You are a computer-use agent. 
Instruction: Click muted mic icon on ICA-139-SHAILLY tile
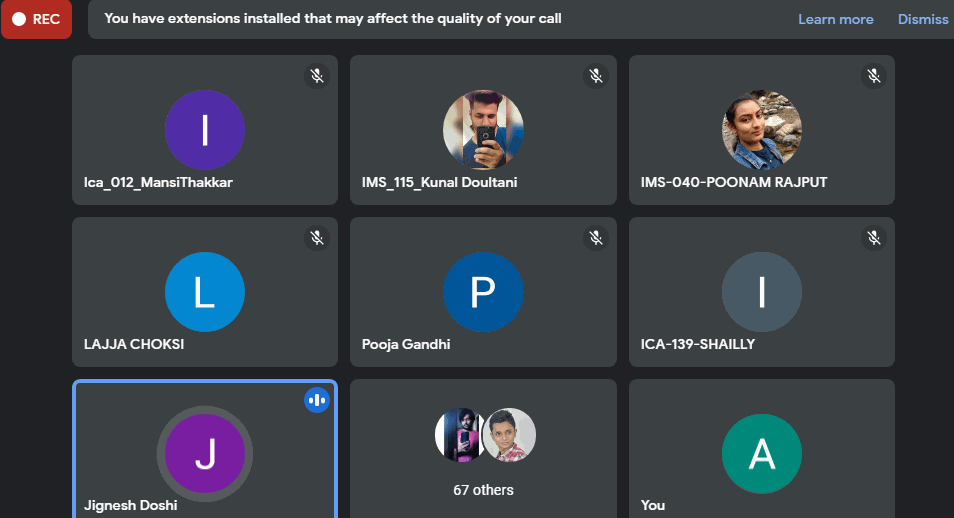tap(874, 238)
